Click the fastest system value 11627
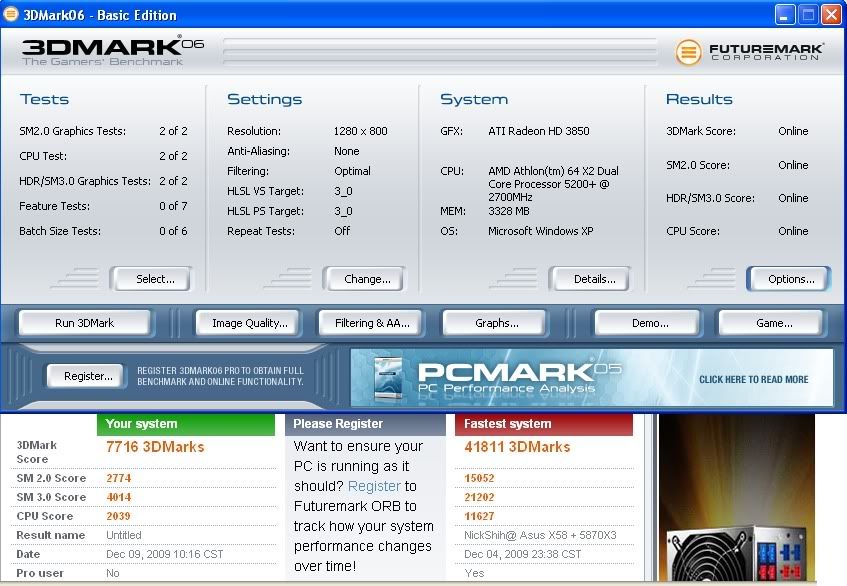847x586 pixels. pos(479,516)
